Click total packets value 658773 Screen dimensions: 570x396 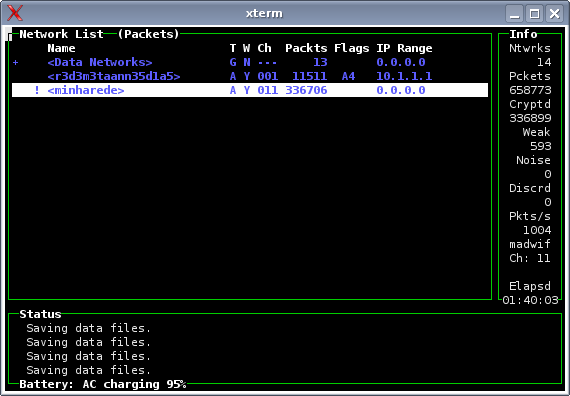pos(530,90)
